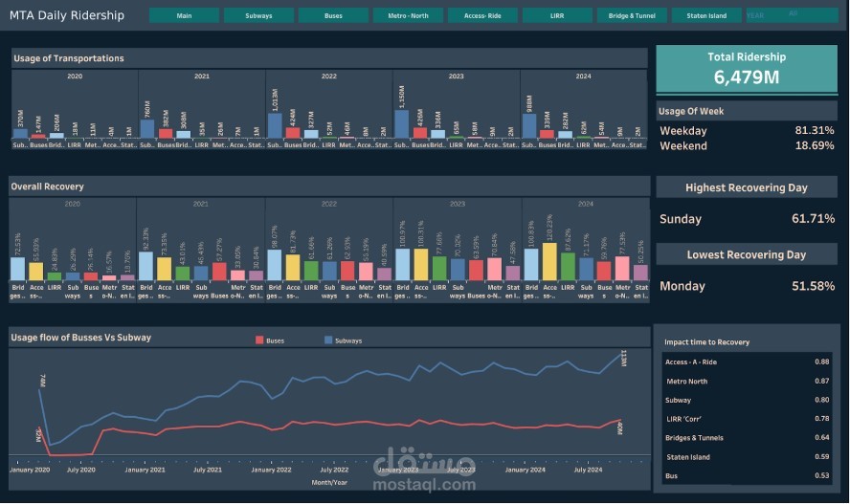Select the Bridges & Tunnels impact row
The width and height of the screenshot is (850, 504).
[x=747, y=437]
